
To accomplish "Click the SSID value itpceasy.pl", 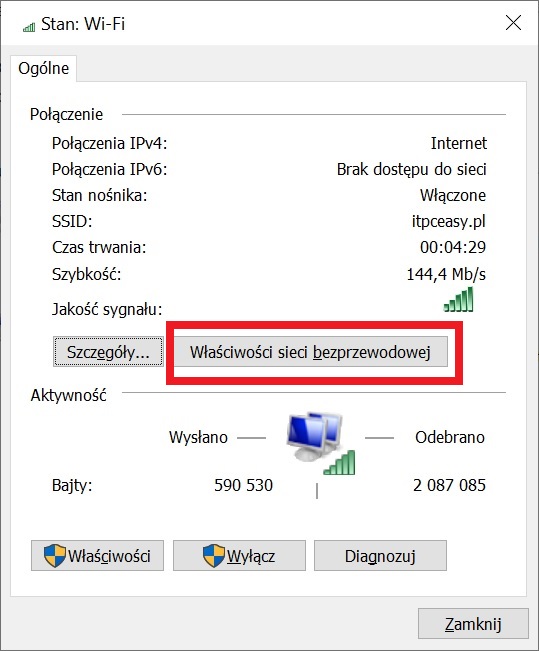I will pos(448,221).
